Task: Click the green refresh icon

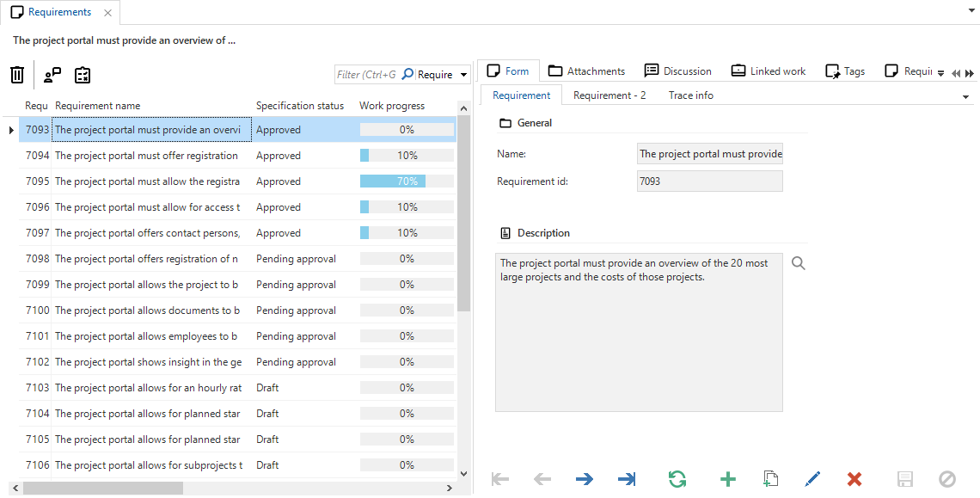Action: (677, 479)
